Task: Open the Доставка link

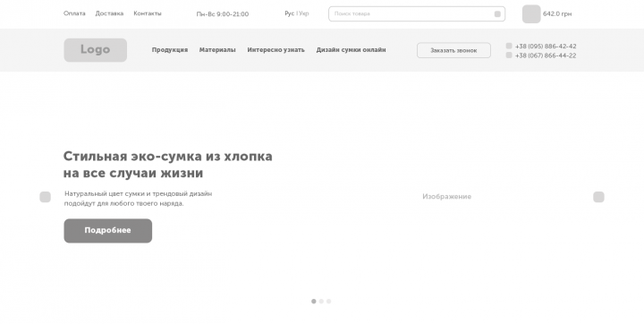Action: point(109,13)
